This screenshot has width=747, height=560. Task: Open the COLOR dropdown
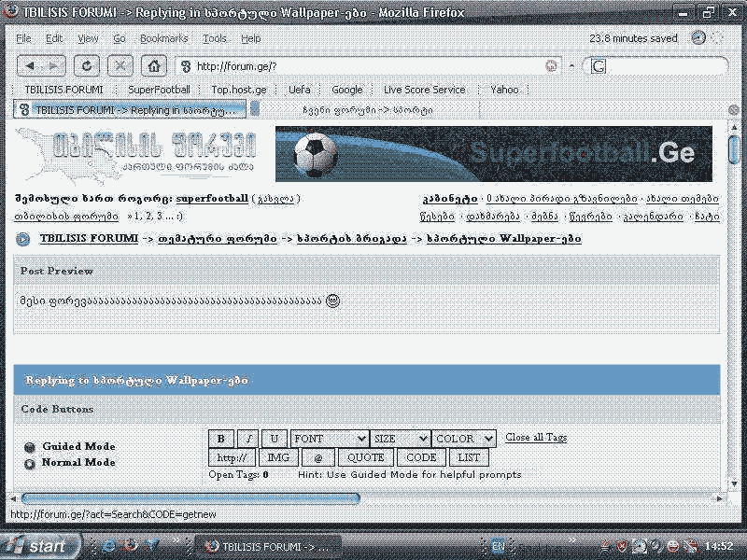(464, 439)
